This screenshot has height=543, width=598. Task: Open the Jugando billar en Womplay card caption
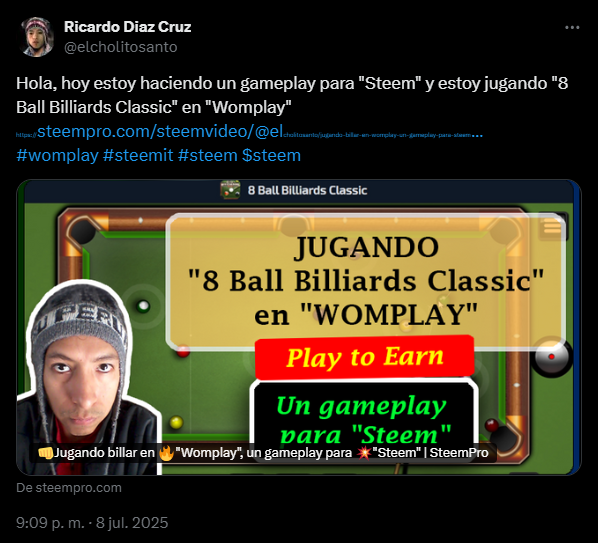[x=263, y=453]
